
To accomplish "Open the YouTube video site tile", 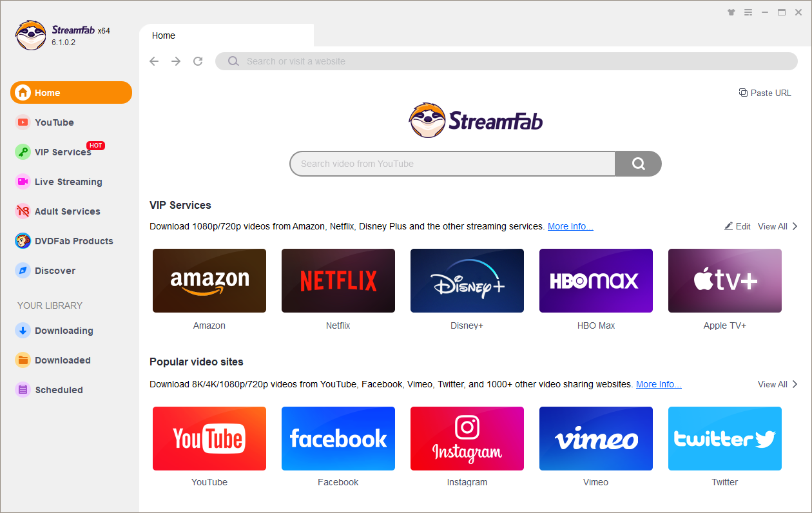I will 209,438.
